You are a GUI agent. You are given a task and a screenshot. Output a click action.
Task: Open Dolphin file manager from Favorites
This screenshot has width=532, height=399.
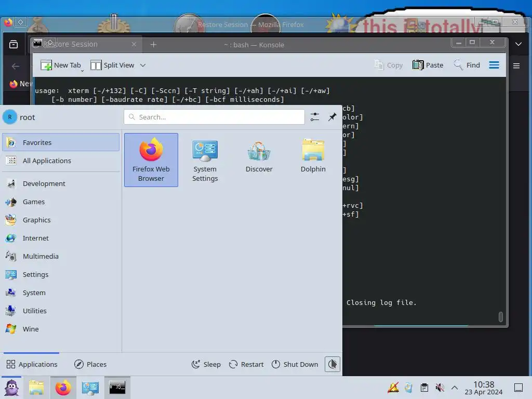pos(313,160)
